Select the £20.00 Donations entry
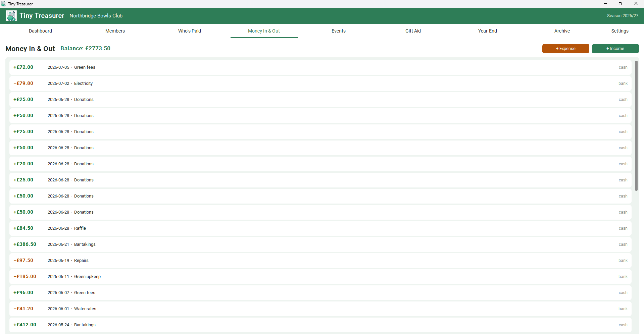The width and height of the screenshot is (644, 334). 320,164
